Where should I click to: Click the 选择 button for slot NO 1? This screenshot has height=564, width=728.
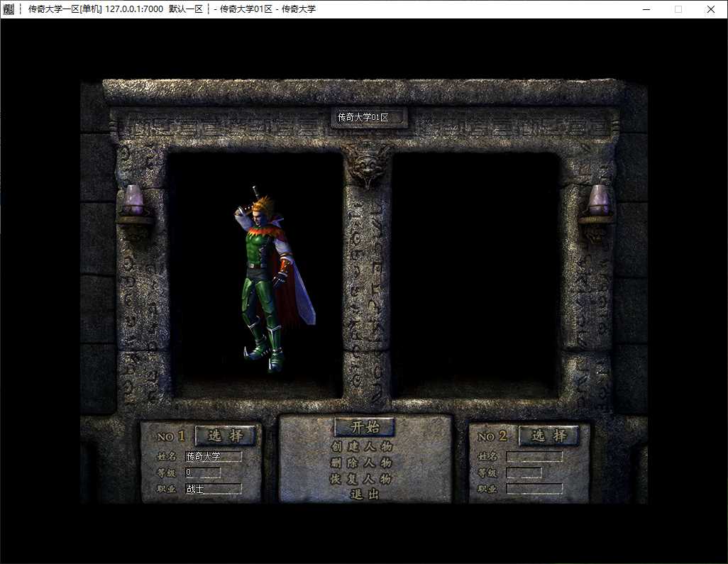coord(226,436)
